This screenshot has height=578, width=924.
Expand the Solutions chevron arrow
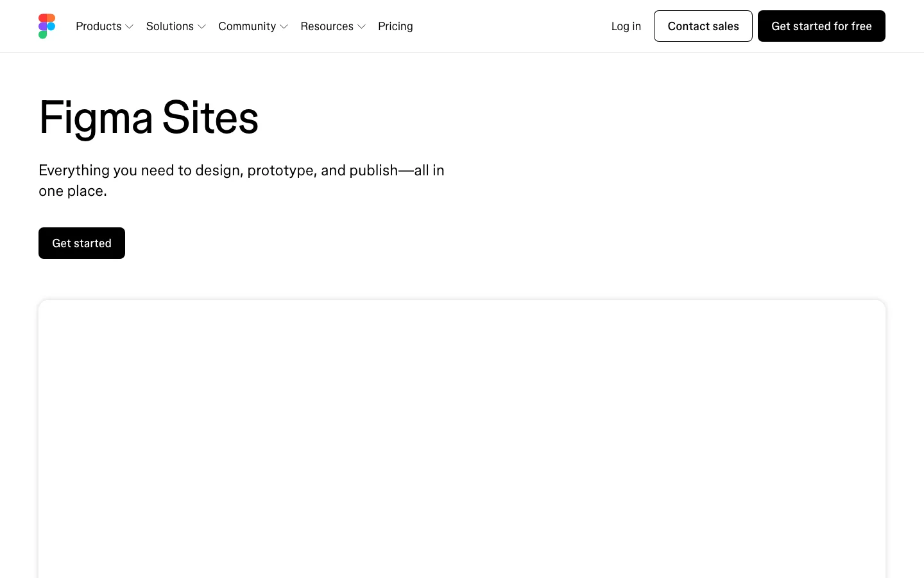click(201, 27)
